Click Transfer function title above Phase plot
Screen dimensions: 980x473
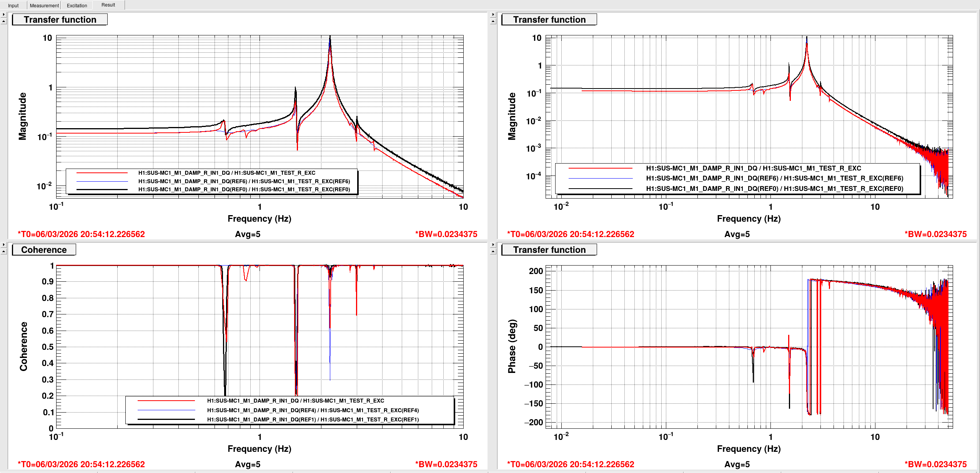click(x=549, y=250)
